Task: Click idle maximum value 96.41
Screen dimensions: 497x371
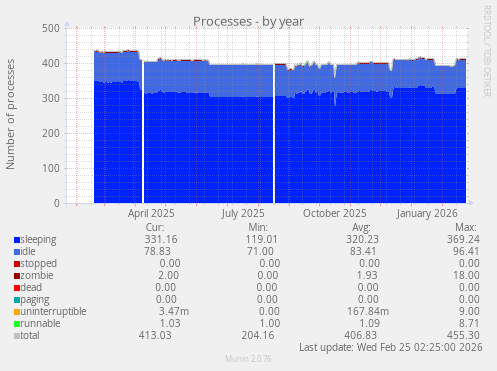Action: [466, 251]
